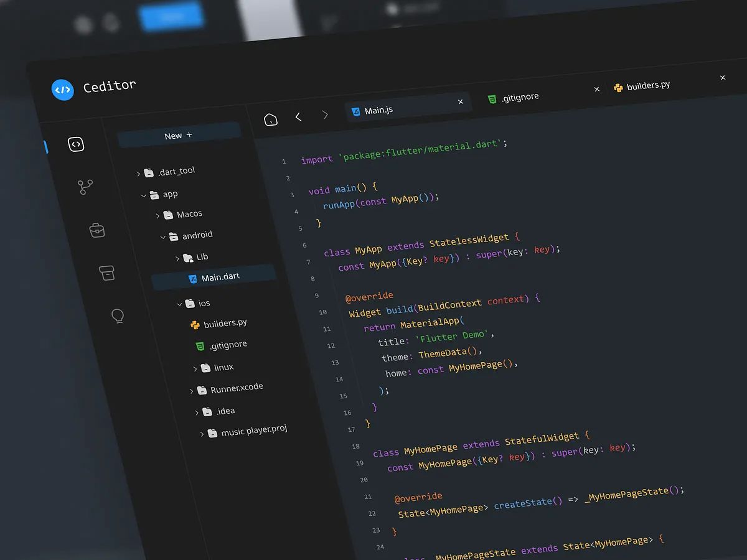The image size is (747, 560).
Task: Click the back navigation arrow
Action: coord(298,116)
